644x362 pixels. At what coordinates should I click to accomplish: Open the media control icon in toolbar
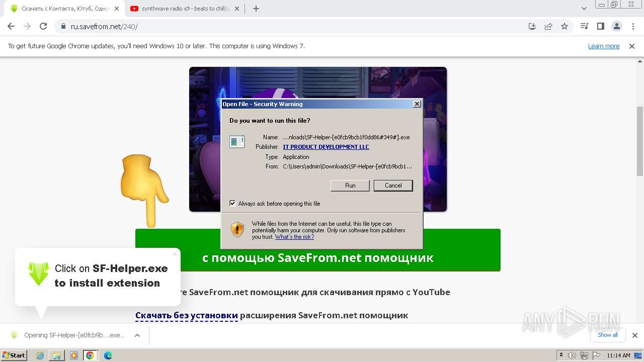(x=584, y=26)
